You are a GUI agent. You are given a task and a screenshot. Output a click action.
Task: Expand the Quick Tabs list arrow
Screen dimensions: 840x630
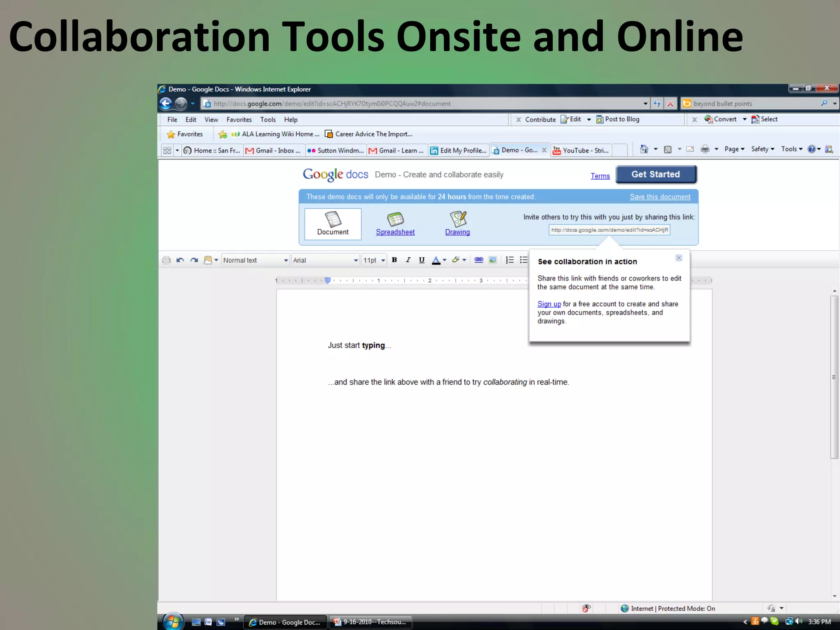[x=177, y=150]
